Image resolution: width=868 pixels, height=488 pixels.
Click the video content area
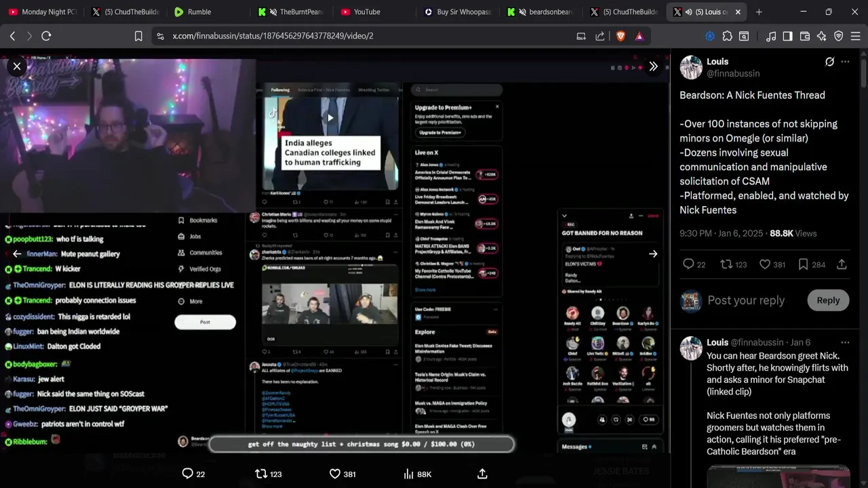[x=335, y=254]
